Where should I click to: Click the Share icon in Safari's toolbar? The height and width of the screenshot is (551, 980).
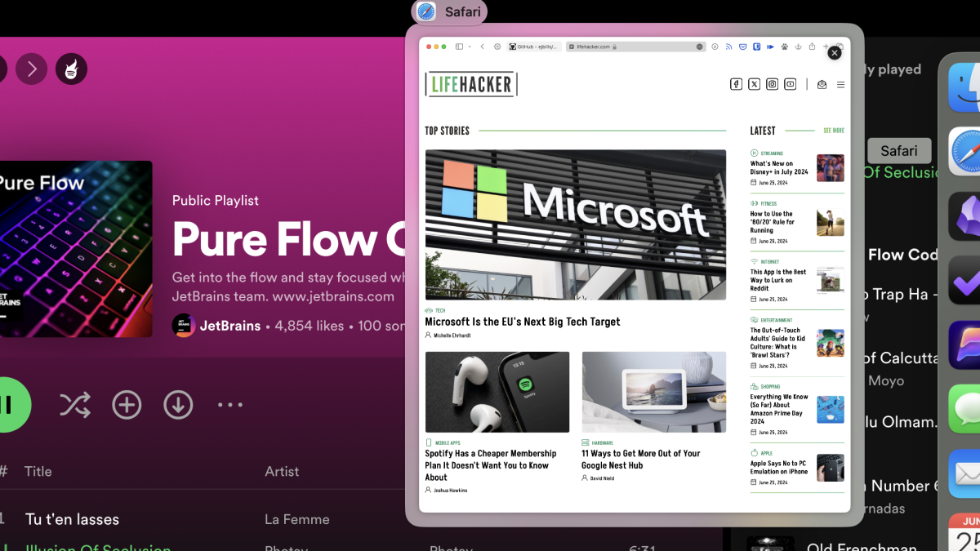point(812,47)
